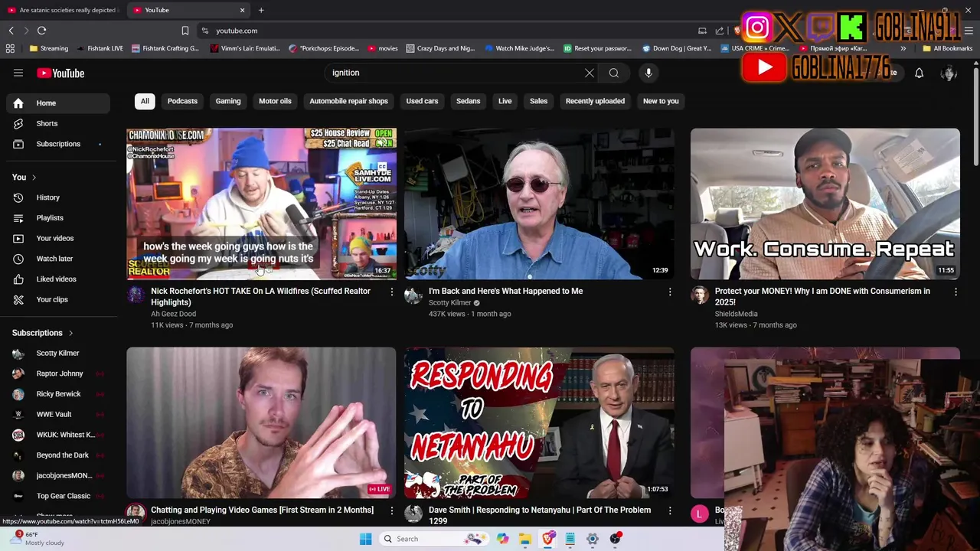
Task: Open Top Gear Classic subscription
Action: (x=58, y=496)
